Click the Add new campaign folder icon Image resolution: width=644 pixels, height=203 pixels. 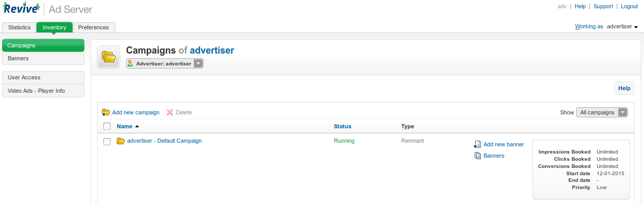[106, 112]
